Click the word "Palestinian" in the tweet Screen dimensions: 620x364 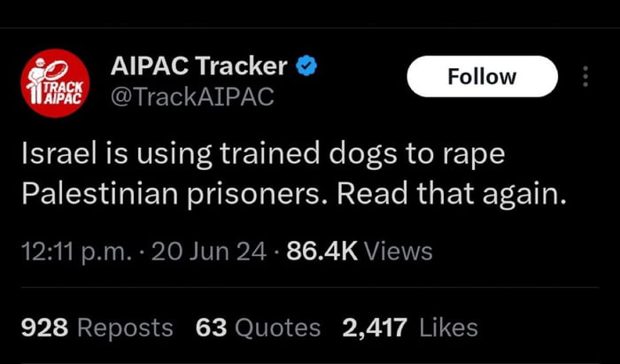pyautogui.click(x=99, y=193)
